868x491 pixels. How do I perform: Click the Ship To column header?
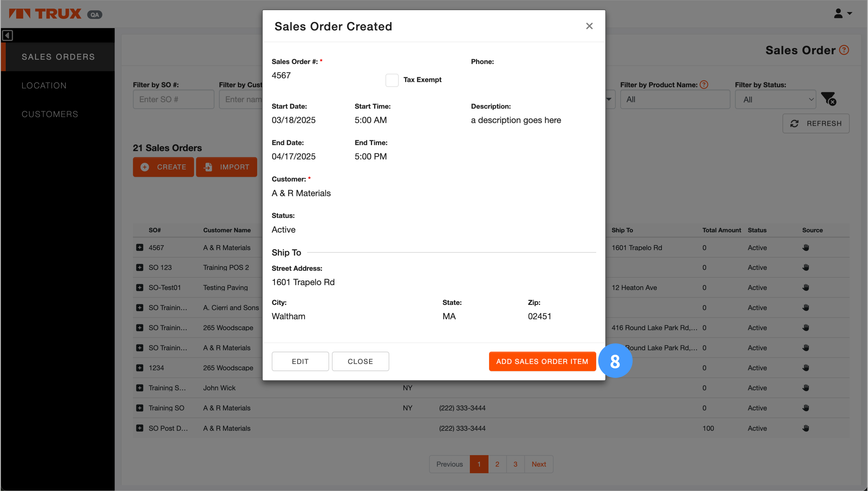click(x=622, y=230)
